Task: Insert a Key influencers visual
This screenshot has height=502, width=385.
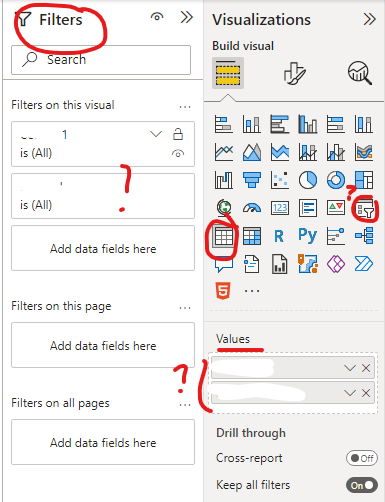Action: pyautogui.click(x=336, y=236)
